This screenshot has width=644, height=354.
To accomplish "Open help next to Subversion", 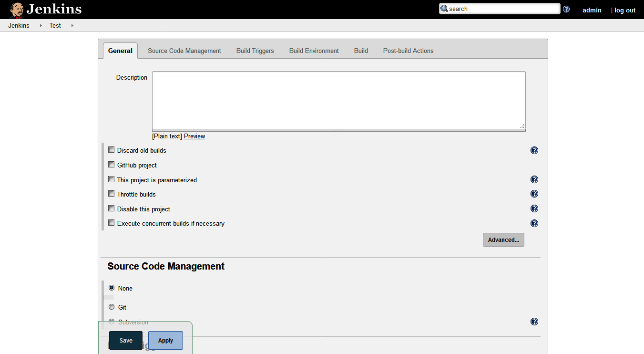I will coord(534,322).
